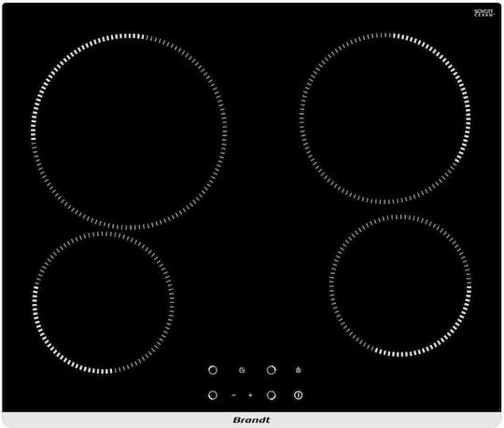Tap the plus power-level key

point(250,395)
